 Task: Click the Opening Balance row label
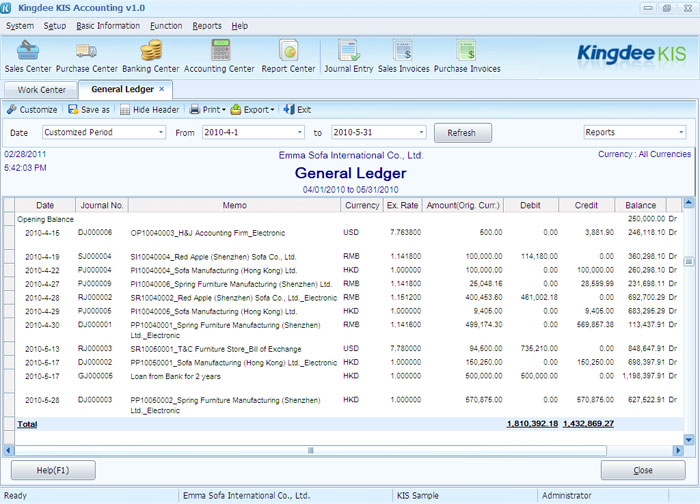[45, 219]
